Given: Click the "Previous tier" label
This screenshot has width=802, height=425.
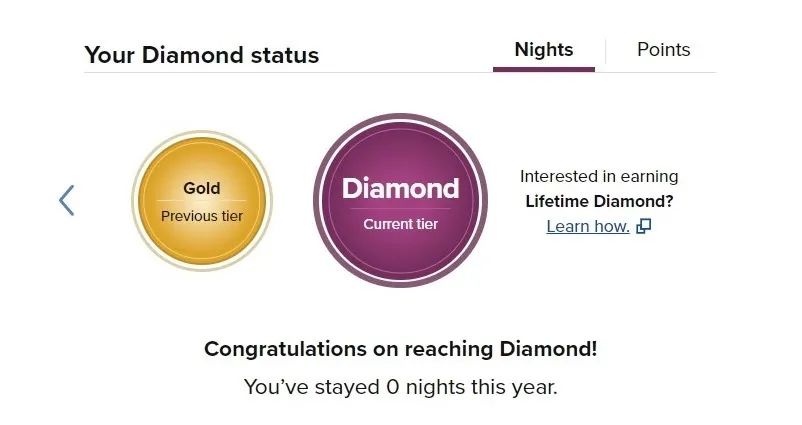Looking at the screenshot, I should pyautogui.click(x=201, y=215).
